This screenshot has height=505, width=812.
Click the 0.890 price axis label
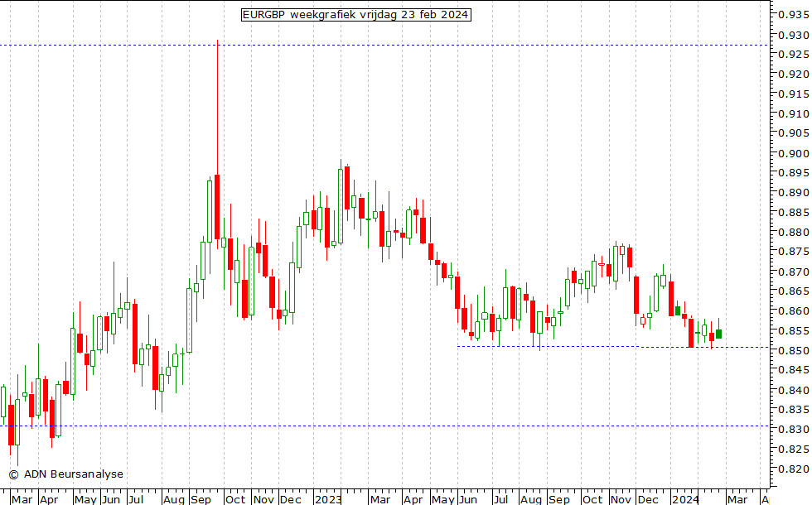(795, 193)
